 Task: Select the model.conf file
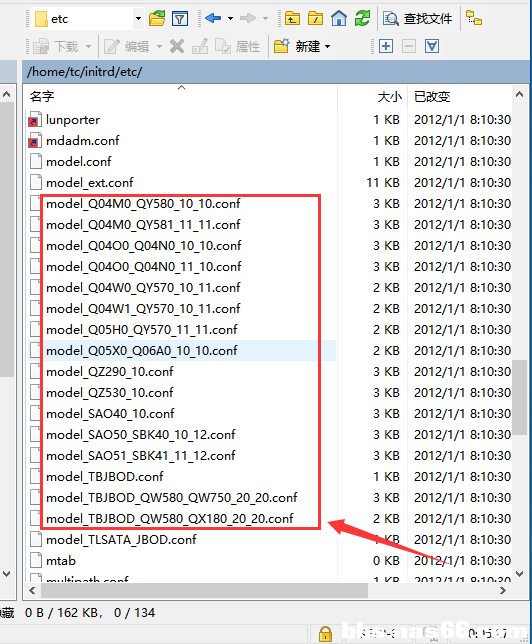(x=78, y=161)
